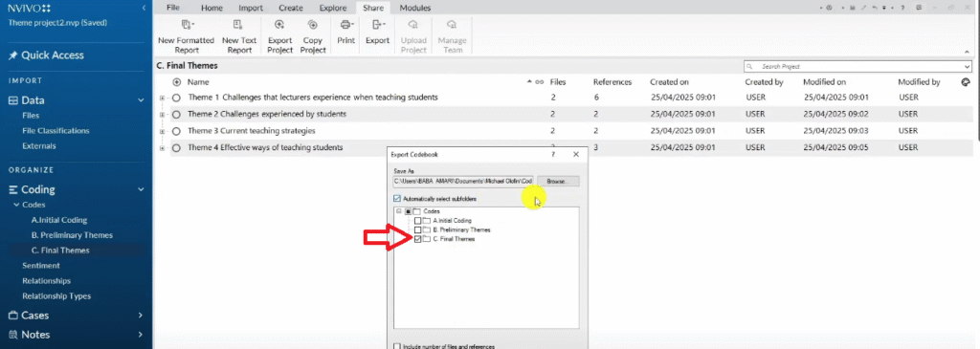Switch to the Modules tab
The width and height of the screenshot is (980, 349).
coord(415,8)
